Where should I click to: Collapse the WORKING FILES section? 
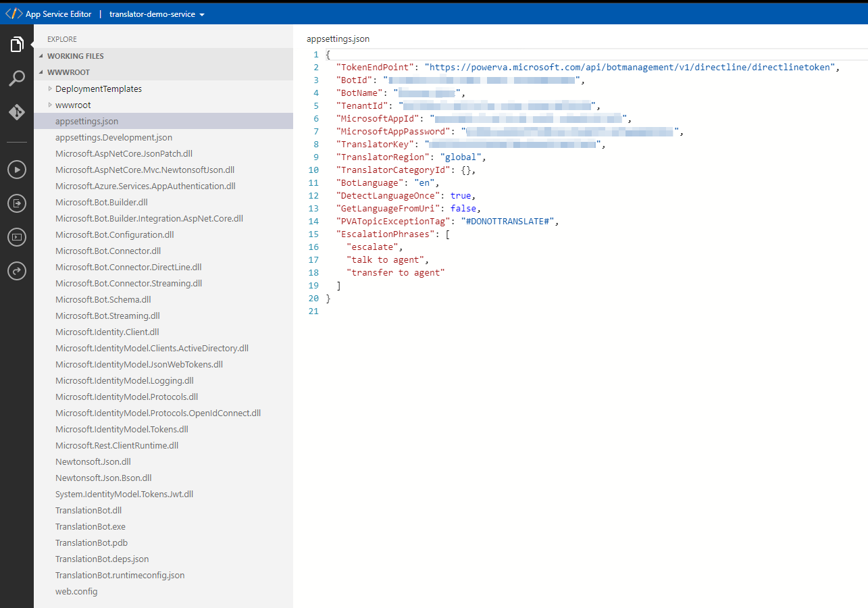(x=75, y=56)
